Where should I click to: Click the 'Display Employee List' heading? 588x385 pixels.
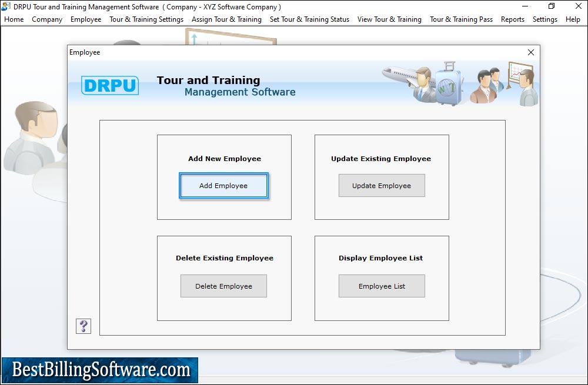pos(380,258)
